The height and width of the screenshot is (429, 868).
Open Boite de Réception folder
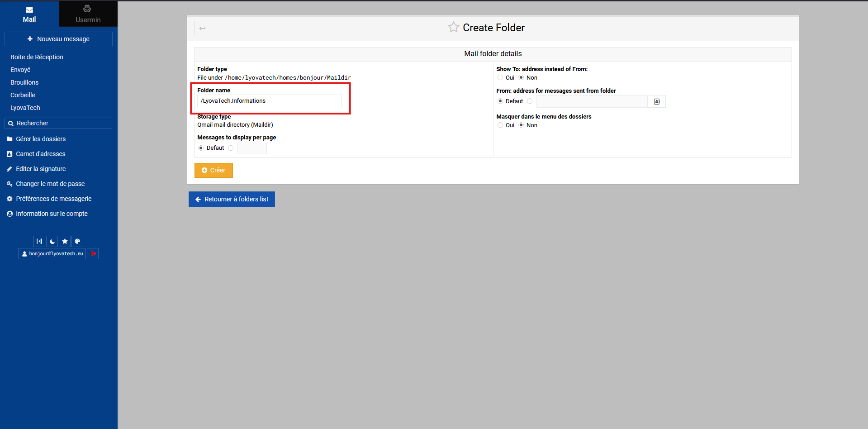pos(37,57)
